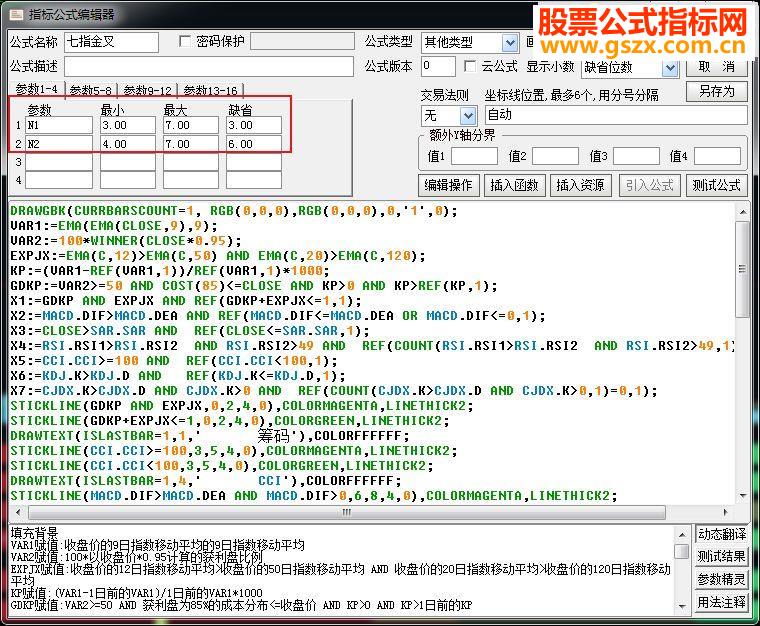Click the N2 缺省 value 6.00
The image size is (760, 626).
pos(254,144)
